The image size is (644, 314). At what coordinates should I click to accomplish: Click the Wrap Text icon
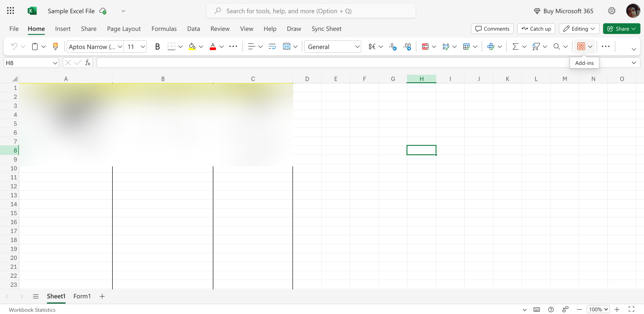[x=272, y=47]
